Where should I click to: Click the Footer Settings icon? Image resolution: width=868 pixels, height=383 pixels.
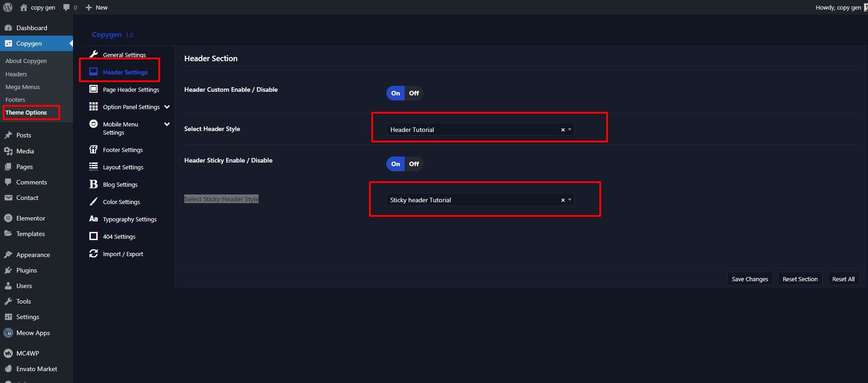[94, 149]
